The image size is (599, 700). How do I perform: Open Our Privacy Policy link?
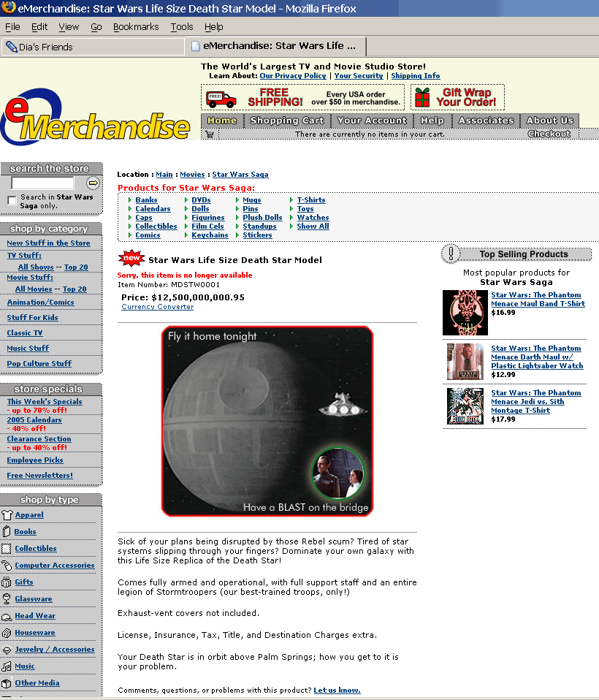pos(293,76)
